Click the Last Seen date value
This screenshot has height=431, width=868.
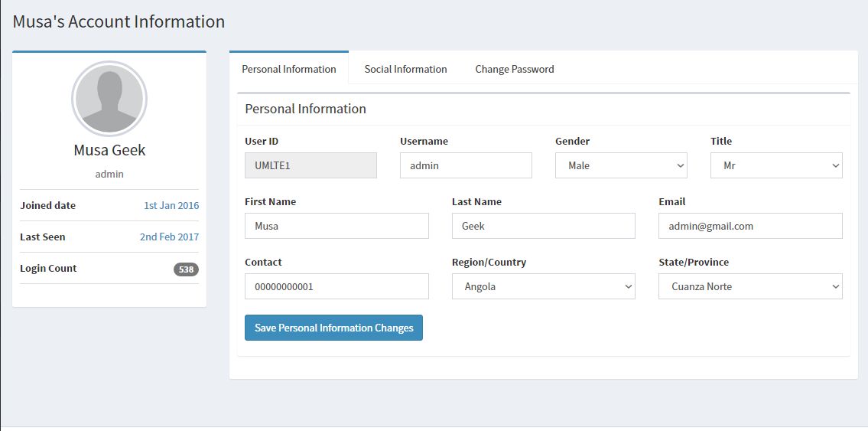[169, 237]
